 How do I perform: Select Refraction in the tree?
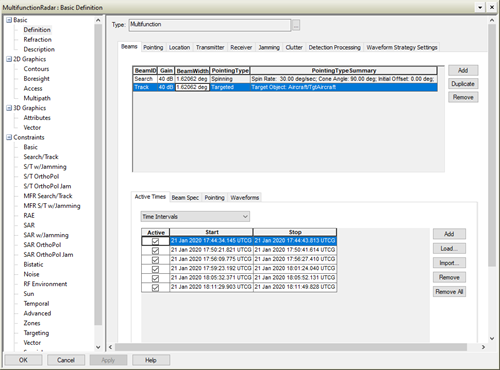click(37, 40)
